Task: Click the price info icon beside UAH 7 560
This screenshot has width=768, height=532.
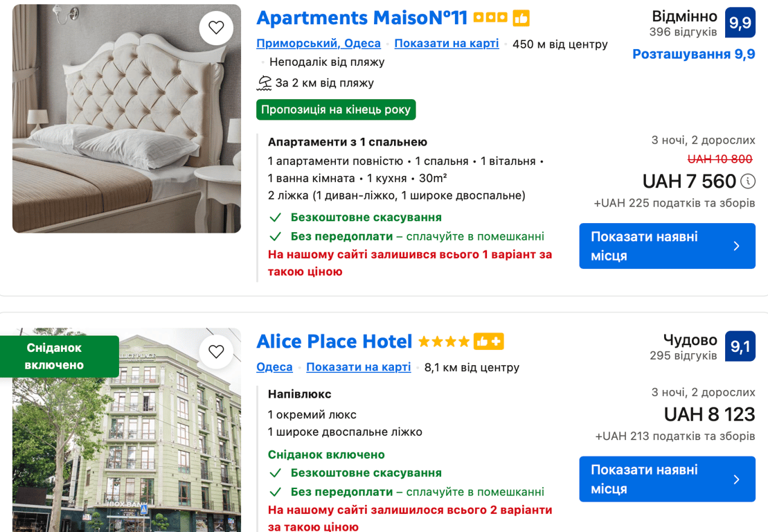Action: pos(748,181)
